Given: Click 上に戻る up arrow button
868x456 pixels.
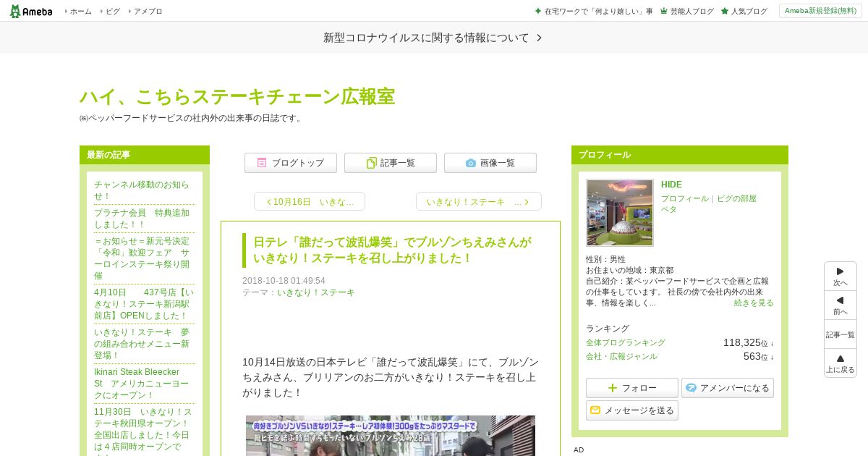Looking at the screenshot, I should tap(841, 363).
